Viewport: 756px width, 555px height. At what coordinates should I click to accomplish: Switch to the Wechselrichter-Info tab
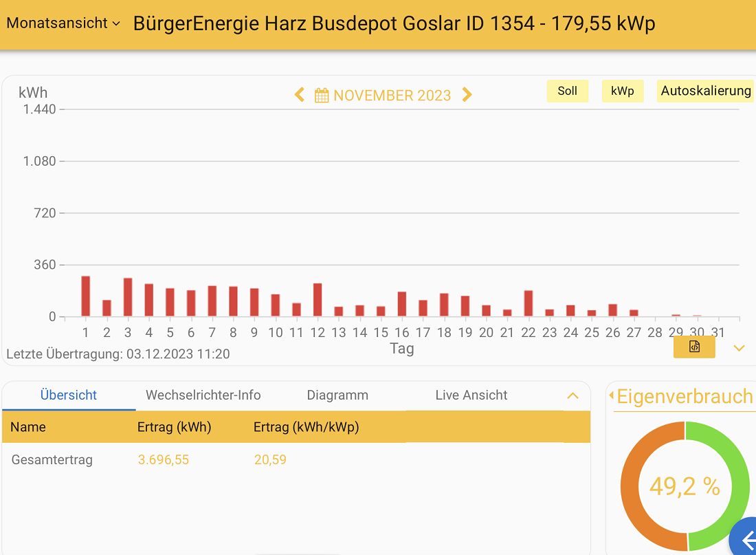[203, 395]
